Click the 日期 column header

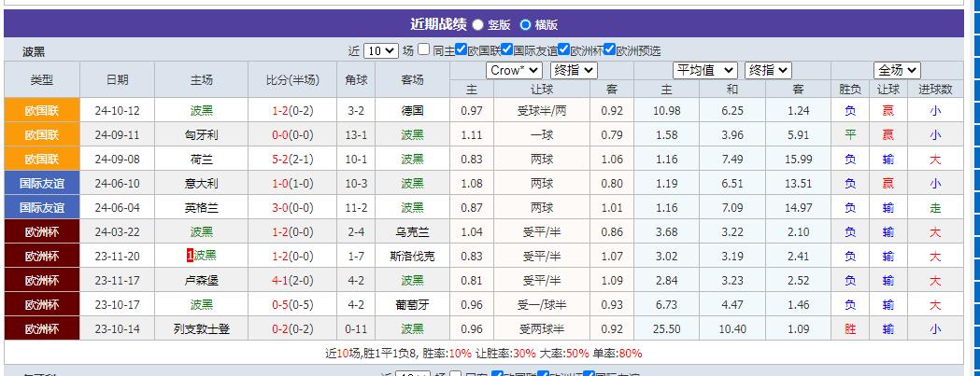[118, 79]
